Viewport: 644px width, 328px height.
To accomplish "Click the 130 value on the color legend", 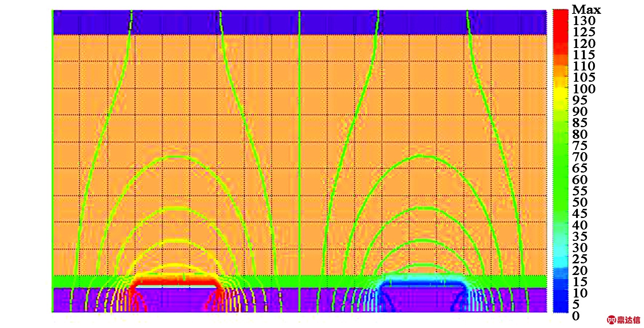I will (584, 21).
